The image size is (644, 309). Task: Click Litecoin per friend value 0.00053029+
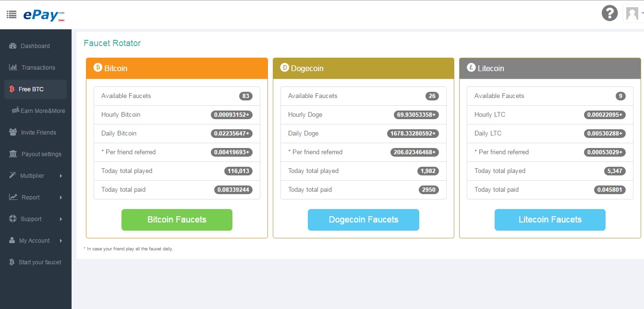pos(605,152)
